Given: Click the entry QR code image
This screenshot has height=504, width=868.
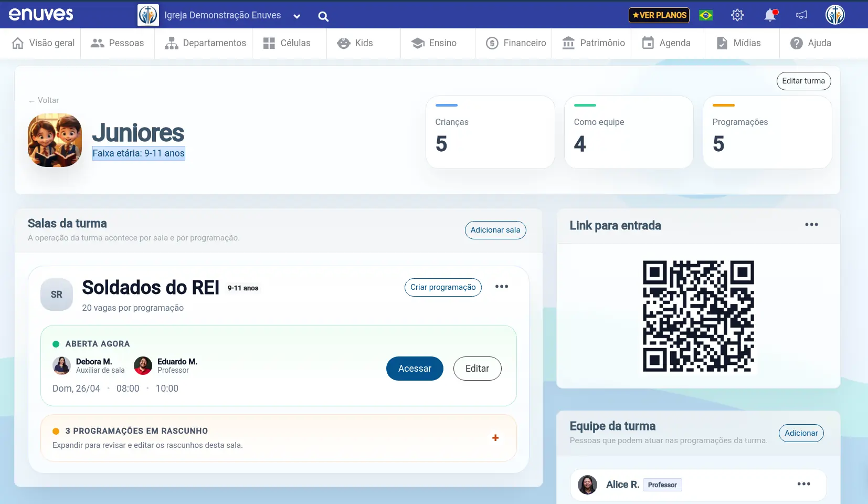Looking at the screenshot, I should (x=698, y=316).
